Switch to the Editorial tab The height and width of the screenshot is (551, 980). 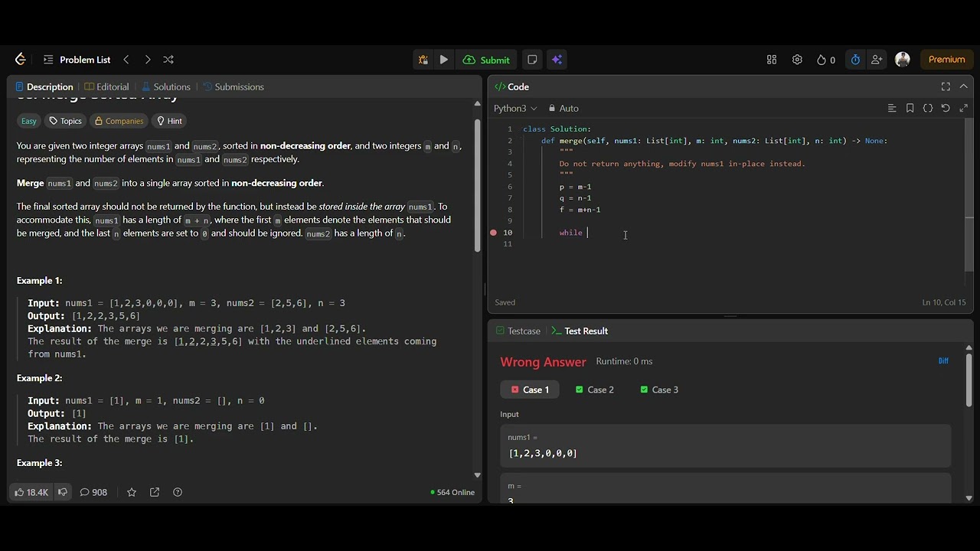106,86
